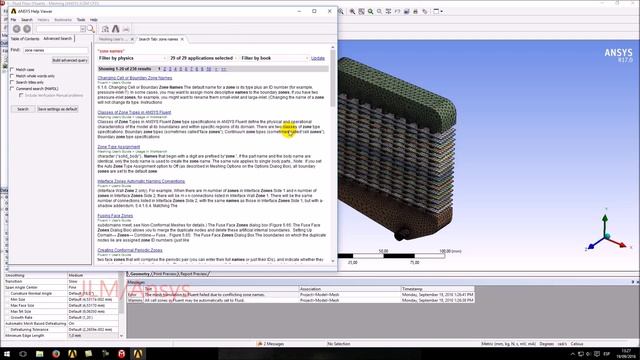Click the Find field containing zone names
This screenshot has width=640, height=360.
tap(56, 50)
